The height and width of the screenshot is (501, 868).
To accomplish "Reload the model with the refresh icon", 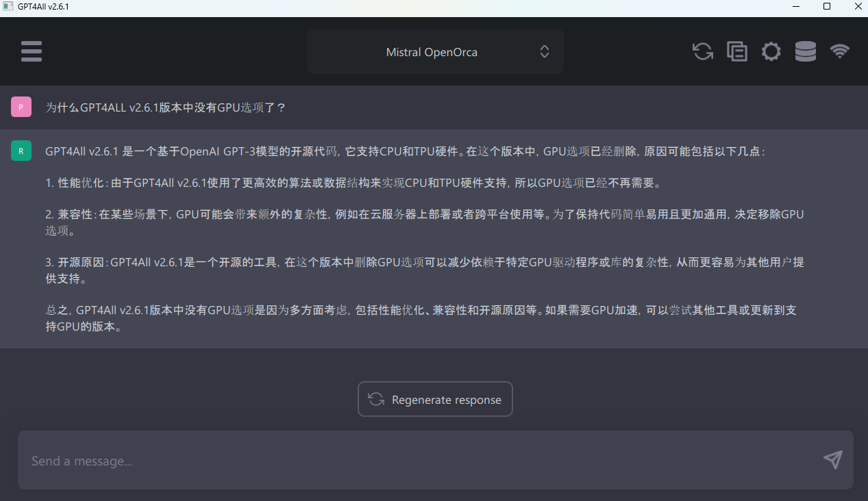I will click(x=702, y=51).
